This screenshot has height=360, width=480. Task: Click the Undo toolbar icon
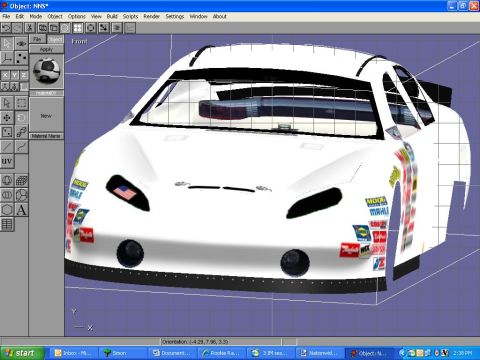click(6, 28)
